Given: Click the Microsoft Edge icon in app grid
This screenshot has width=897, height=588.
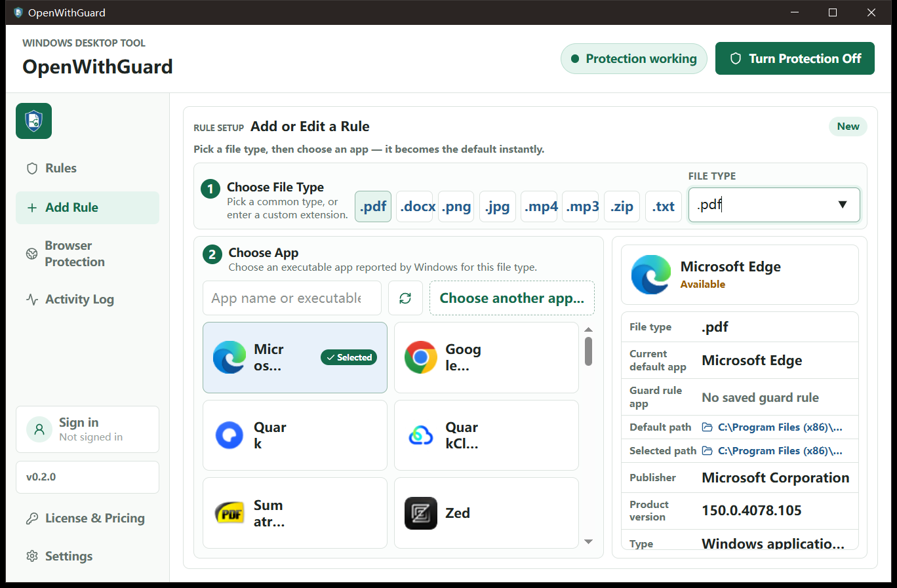Looking at the screenshot, I should coord(229,357).
